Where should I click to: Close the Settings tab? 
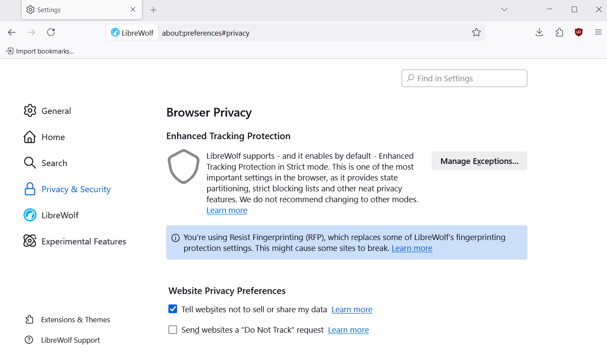coord(133,10)
